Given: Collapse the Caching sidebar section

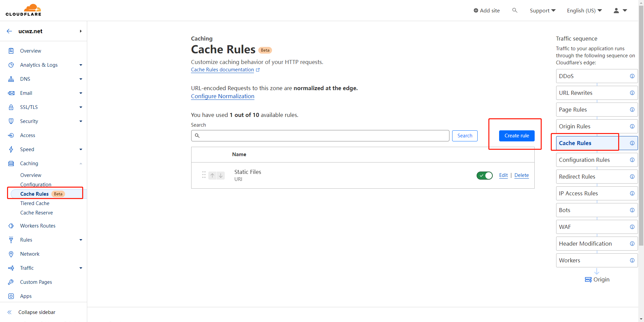Looking at the screenshot, I should tap(81, 164).
